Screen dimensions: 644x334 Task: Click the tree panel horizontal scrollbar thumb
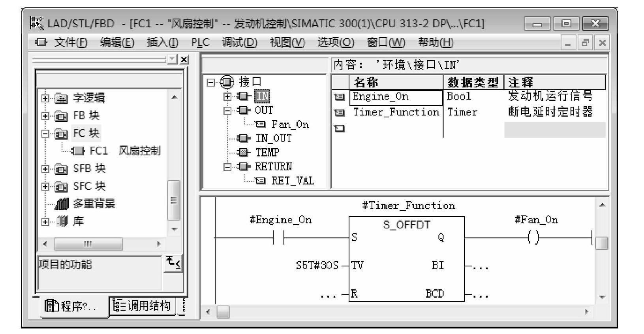[x=88, y=244]
